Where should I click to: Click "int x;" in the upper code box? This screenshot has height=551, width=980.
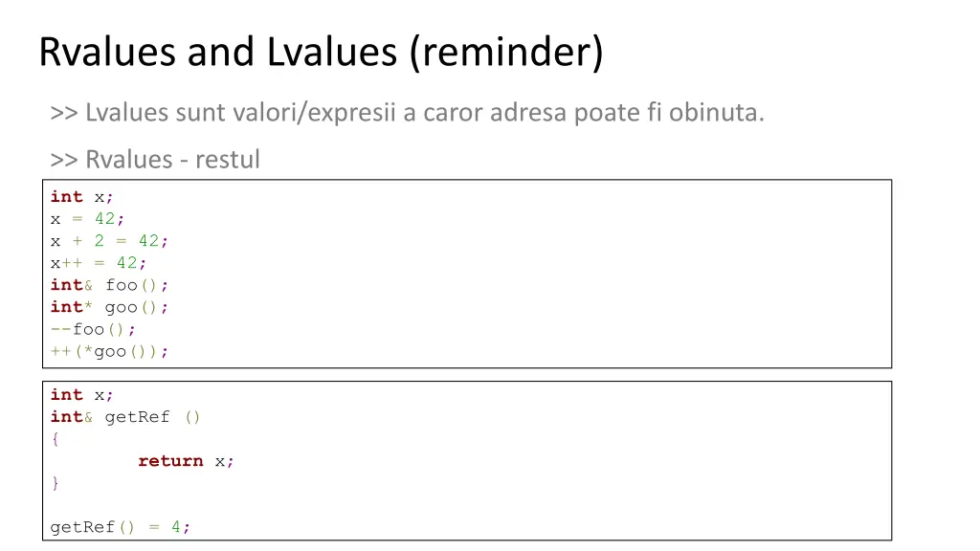coord(82,197)
